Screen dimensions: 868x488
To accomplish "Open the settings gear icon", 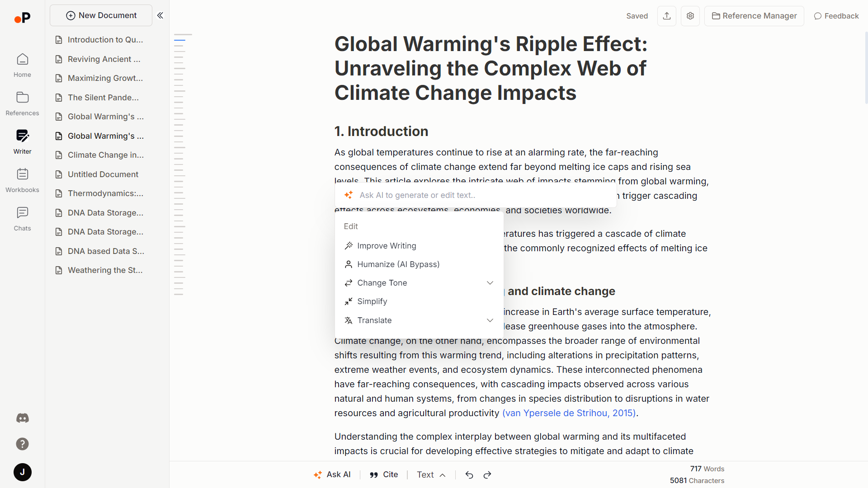I will 690,16.
